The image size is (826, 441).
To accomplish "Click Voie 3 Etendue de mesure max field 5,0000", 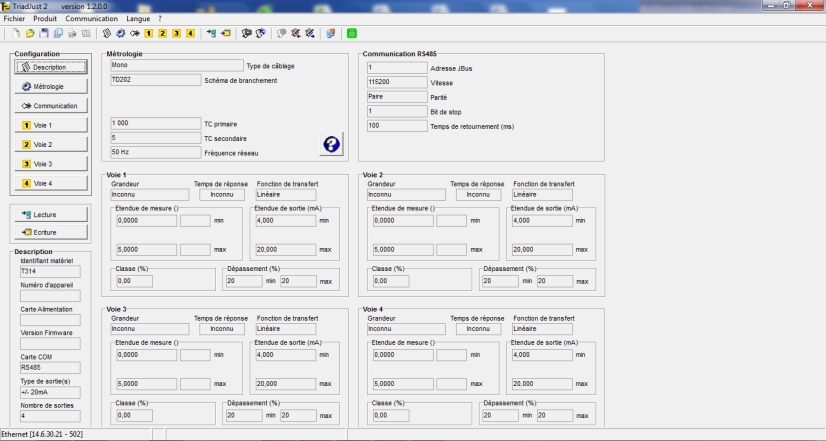I will pos(146,384).
